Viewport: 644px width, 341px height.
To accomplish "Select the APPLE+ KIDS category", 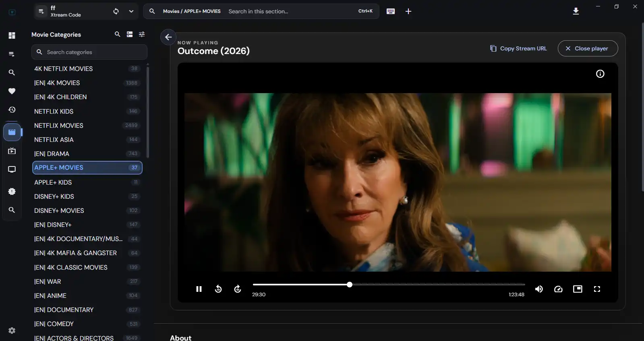I will click(x=87, y=182).
